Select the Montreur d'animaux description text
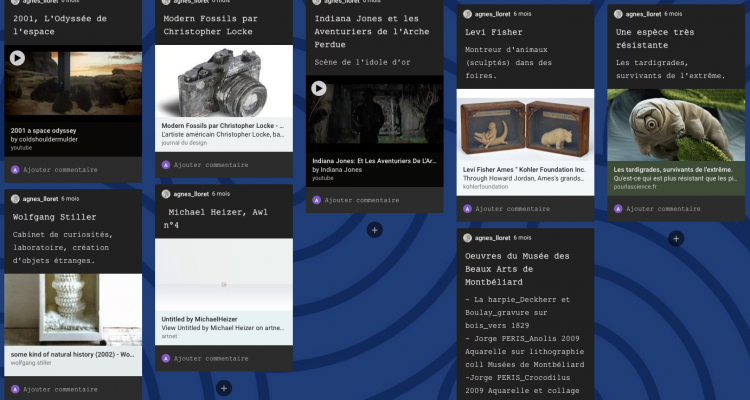 pos(508,63)
